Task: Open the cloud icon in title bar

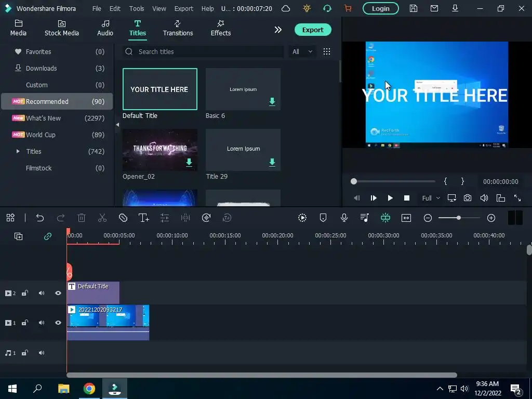Action: pyautogui.click(x=286, y=8)
